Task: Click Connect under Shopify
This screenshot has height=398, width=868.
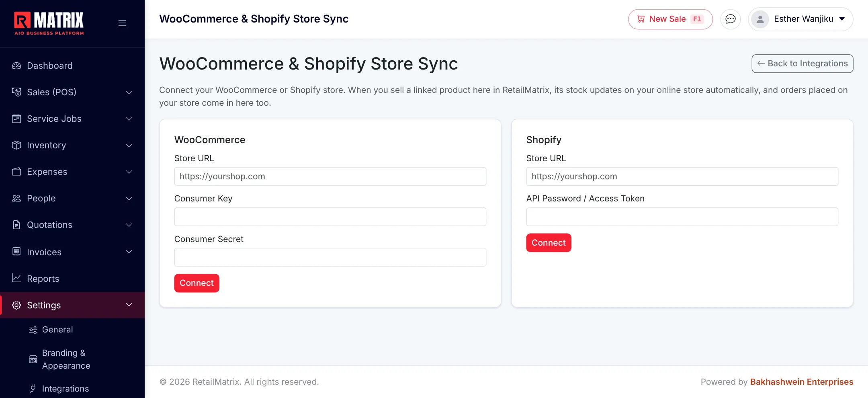Action: click(x=549, y=243)
